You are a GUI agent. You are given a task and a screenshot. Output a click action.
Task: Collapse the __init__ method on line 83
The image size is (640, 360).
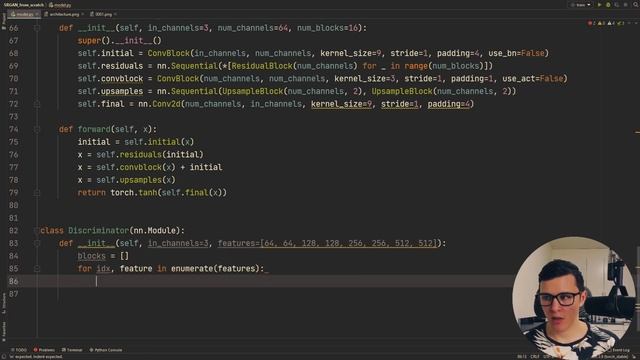tap(37, 243)
